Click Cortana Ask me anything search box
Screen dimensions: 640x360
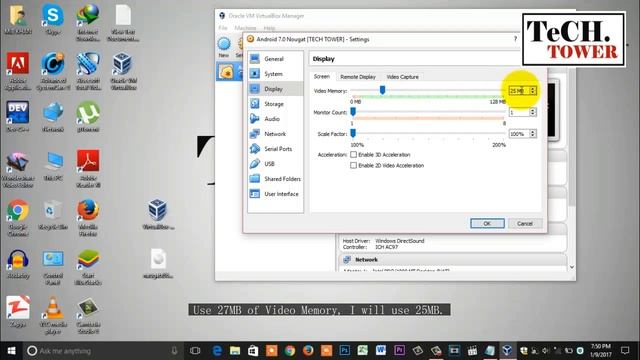tap(102, 351)
